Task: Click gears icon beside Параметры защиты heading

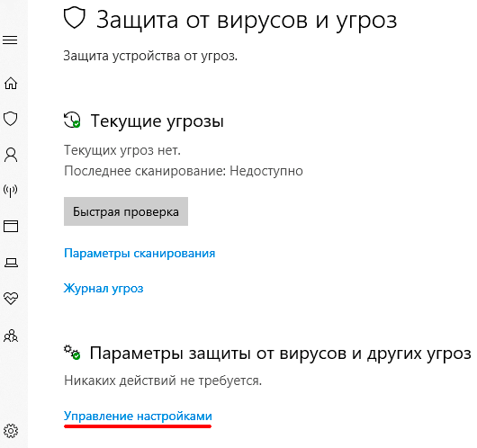Action: pos(72,353)
